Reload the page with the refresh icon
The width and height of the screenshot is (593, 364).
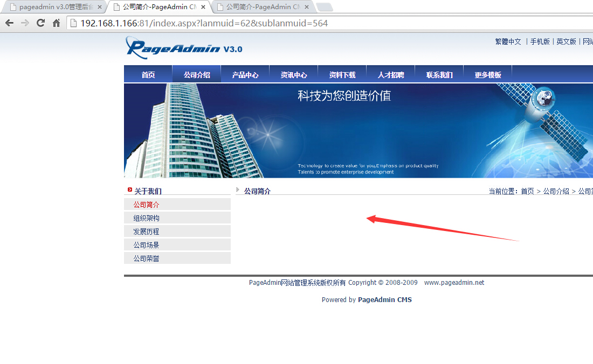(40, 23)
